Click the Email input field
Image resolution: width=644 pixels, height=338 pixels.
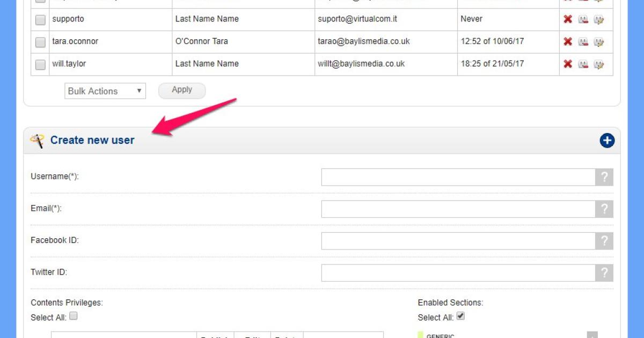[458, 209]
